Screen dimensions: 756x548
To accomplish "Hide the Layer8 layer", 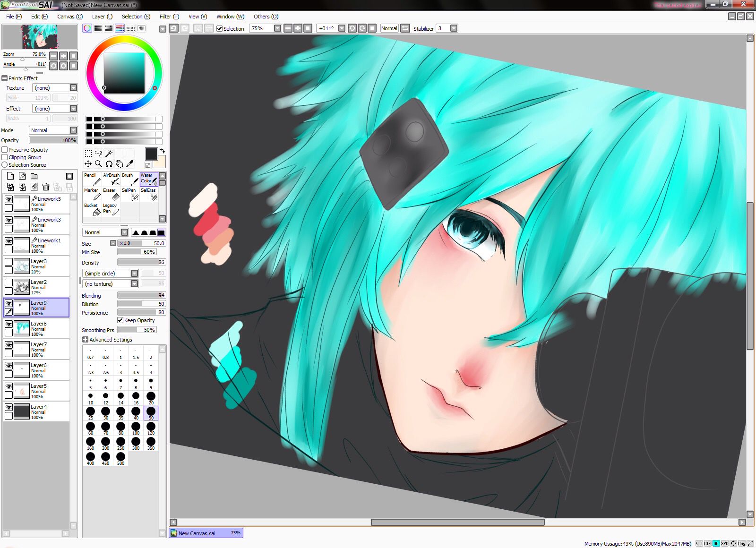I will [9, 324].
